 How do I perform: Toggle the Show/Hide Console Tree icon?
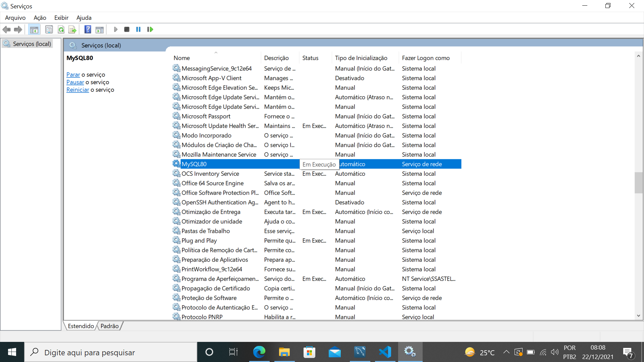pyautogui.click(x=34, y=29)
